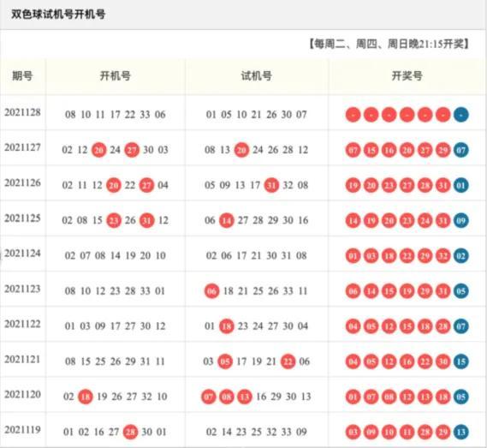Click highlighted 27 in 2021127 开机号
The height and width of the screenshot is (448, 487).
132,150
